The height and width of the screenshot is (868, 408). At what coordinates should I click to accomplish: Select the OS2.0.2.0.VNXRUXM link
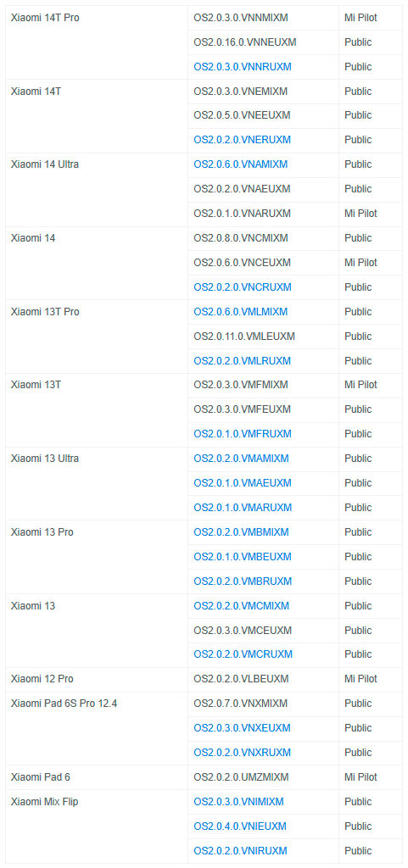coord(242,753)
